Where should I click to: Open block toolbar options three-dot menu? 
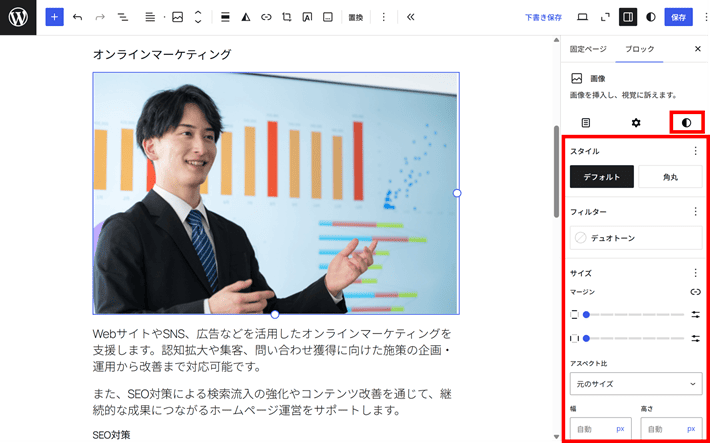click(x=384, y=17)
